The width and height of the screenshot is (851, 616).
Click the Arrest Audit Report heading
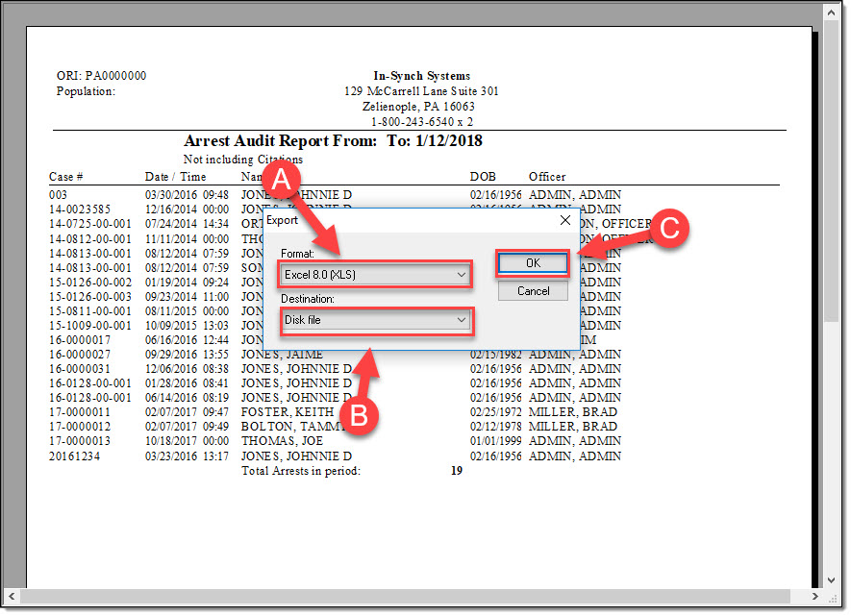333,141
